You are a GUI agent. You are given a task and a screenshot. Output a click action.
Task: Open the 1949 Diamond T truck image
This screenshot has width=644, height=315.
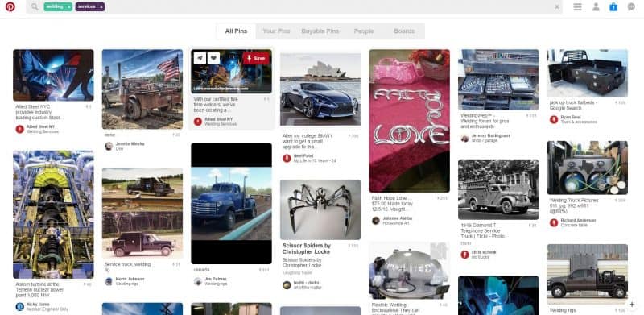point(498,189)
